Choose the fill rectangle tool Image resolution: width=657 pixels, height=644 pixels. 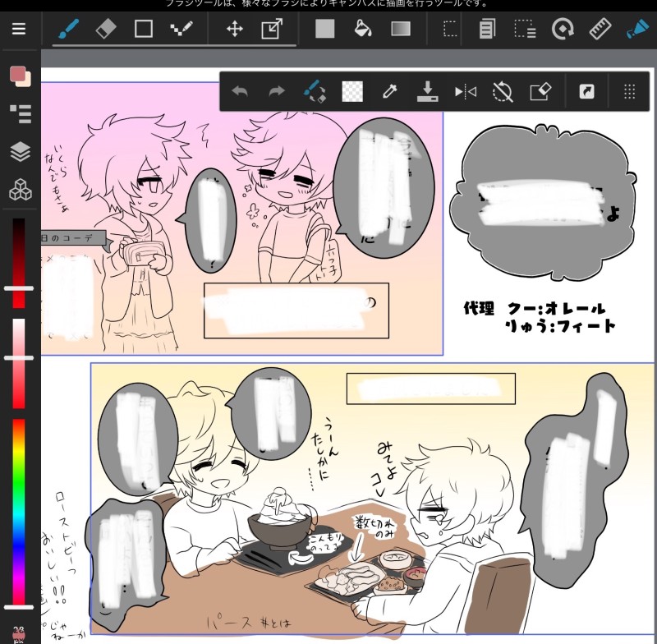click(x=324, y=29)
